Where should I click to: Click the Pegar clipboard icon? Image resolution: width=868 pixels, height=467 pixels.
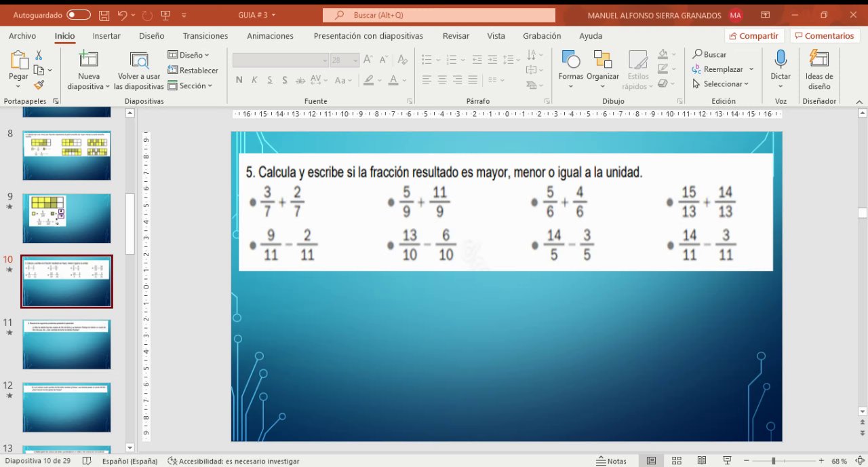click(18, 62)
